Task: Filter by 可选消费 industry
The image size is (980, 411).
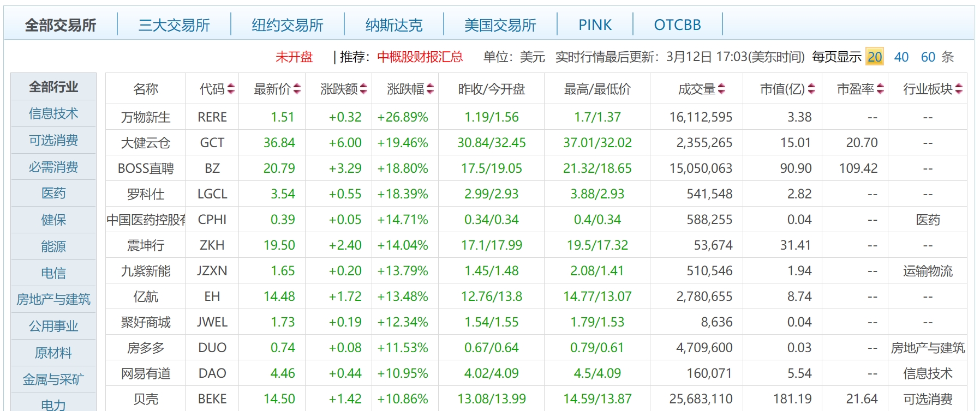Action: coord(53,140)
